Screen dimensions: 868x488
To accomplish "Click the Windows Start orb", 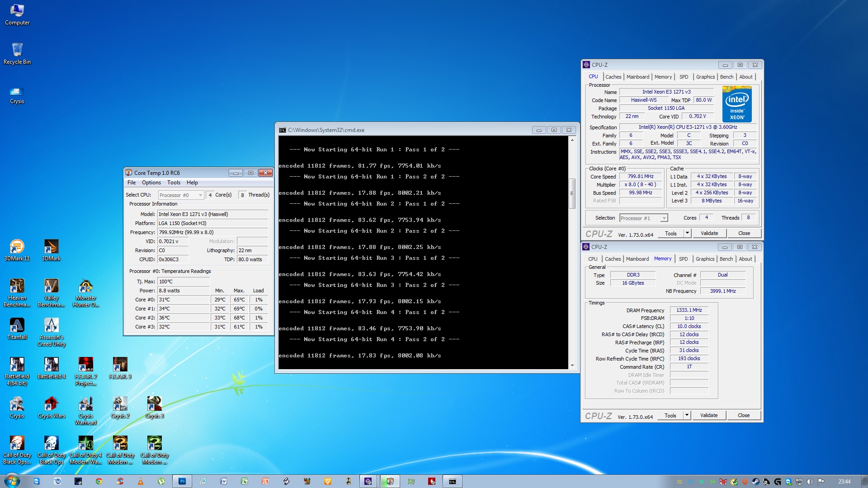I will coord(12,481).
